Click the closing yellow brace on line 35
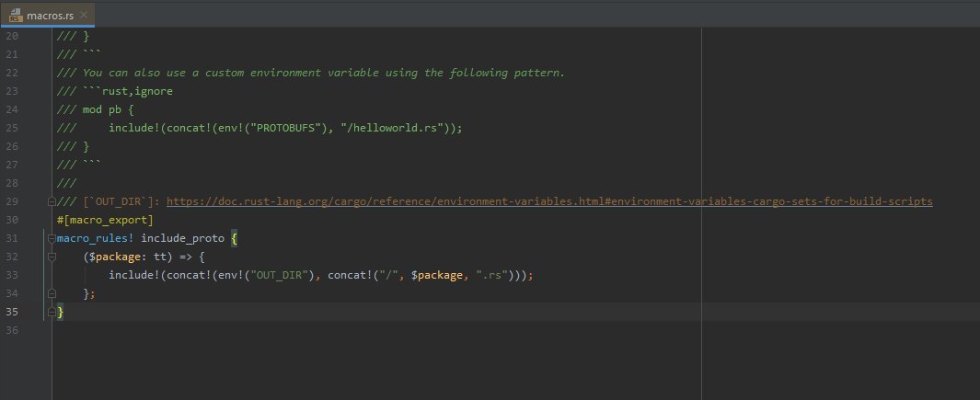 coord(60,312)
